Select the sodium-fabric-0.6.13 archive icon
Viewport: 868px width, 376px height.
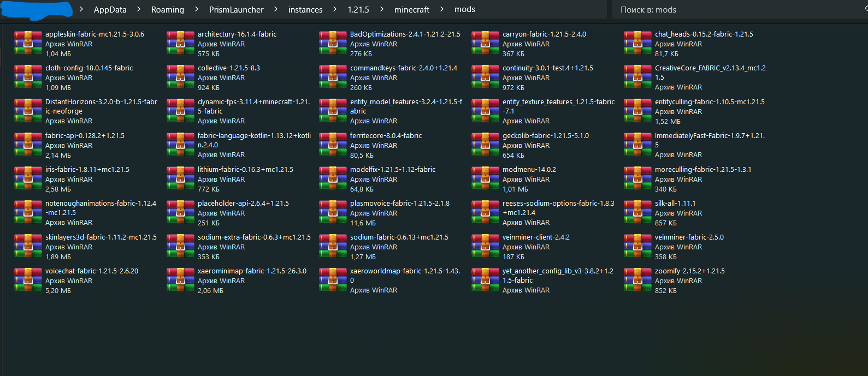333,246
